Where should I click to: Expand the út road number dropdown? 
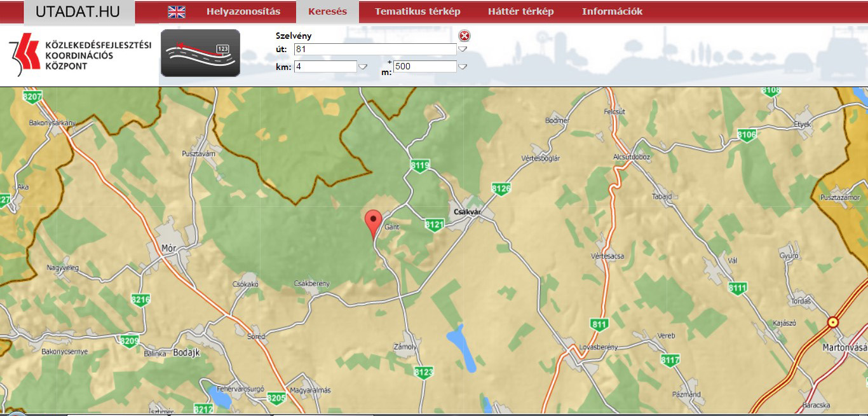[463, 49]
